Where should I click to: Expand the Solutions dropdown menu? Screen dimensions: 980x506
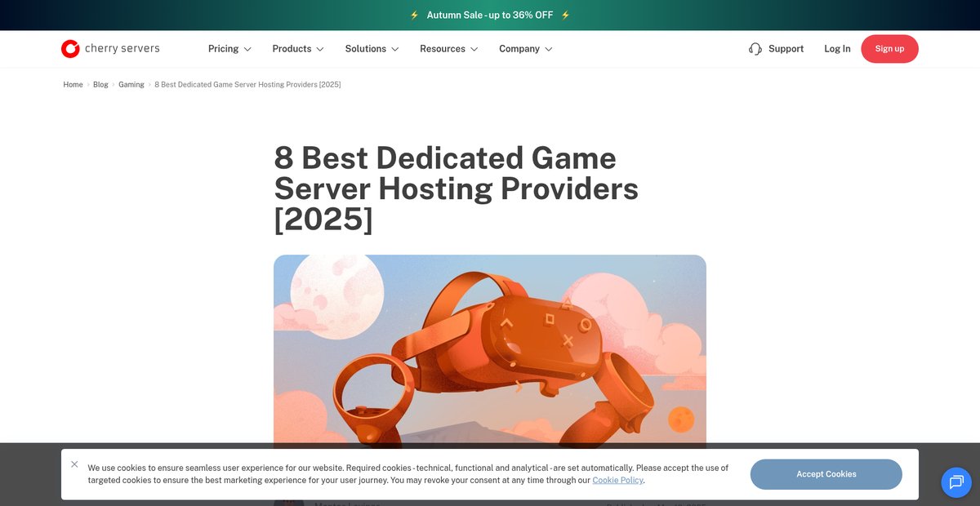point(372,49)
